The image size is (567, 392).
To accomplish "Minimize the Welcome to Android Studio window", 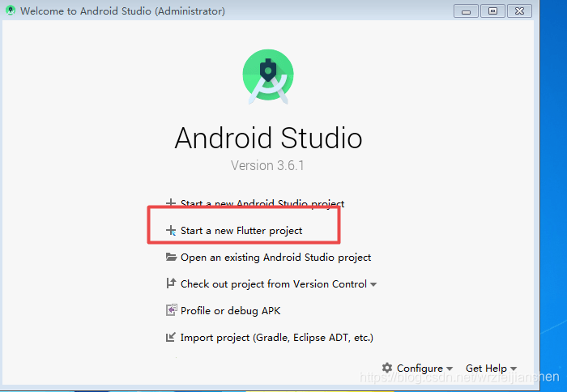I will tap(466, 11).
